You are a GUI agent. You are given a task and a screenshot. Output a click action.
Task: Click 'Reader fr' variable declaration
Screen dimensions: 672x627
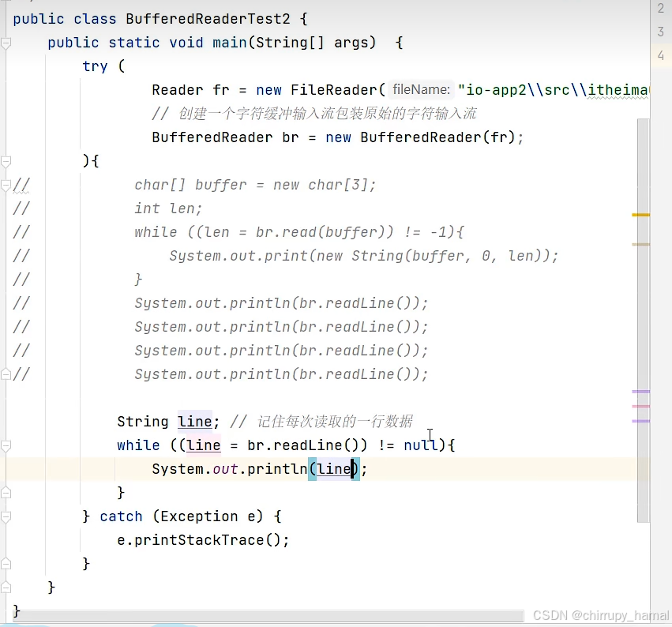(x=190, y=90)
